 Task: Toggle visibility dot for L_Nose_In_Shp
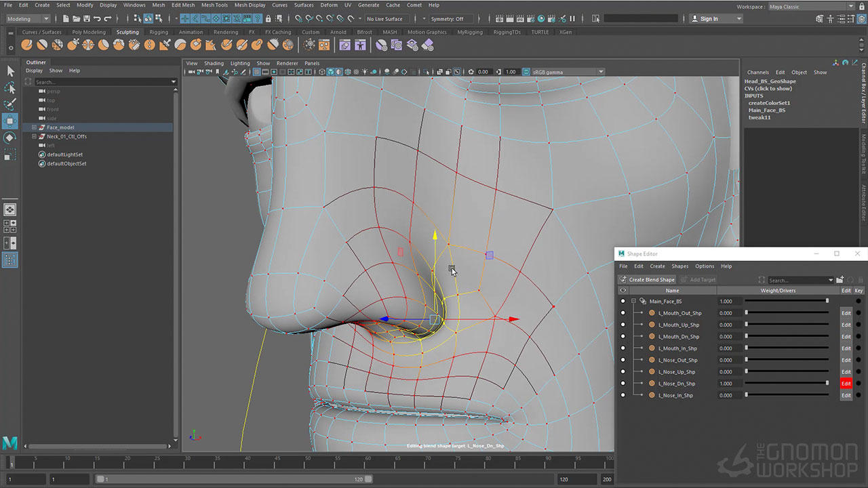click(623, 395)
